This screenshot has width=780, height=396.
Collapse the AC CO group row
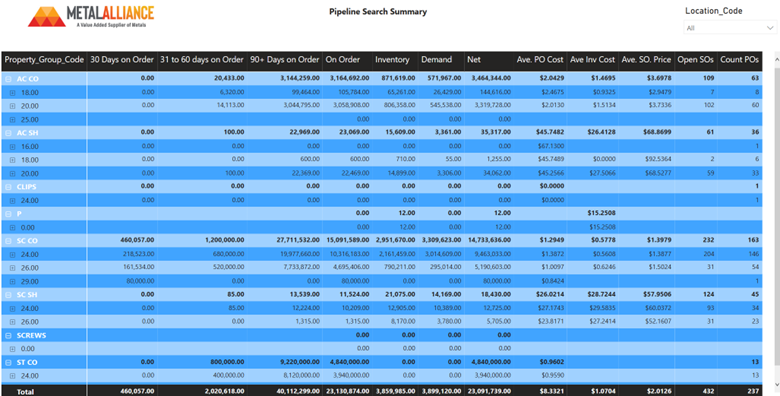point(8,79)
